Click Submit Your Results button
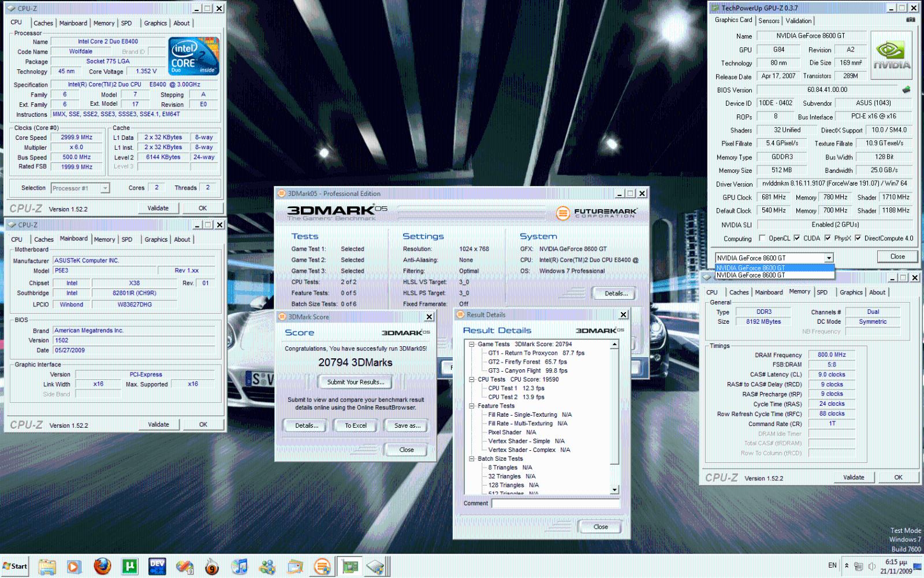924x578 pixels. tap(355, 382)
